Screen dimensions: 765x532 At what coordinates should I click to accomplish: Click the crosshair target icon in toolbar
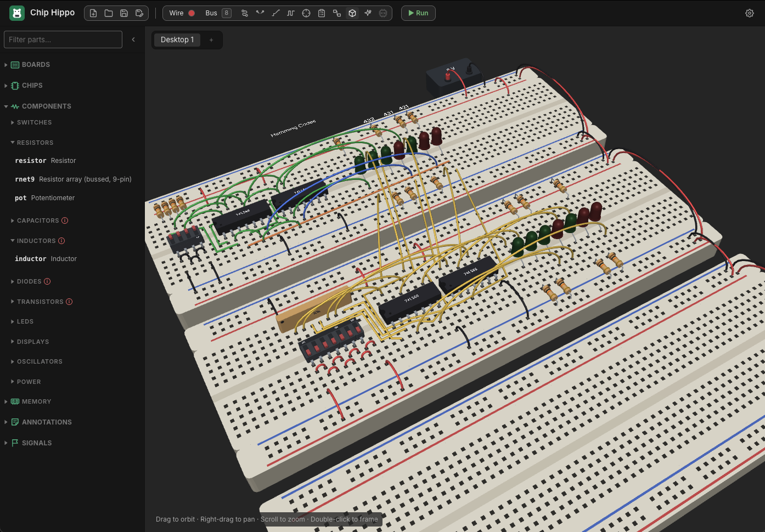point(306,13)
